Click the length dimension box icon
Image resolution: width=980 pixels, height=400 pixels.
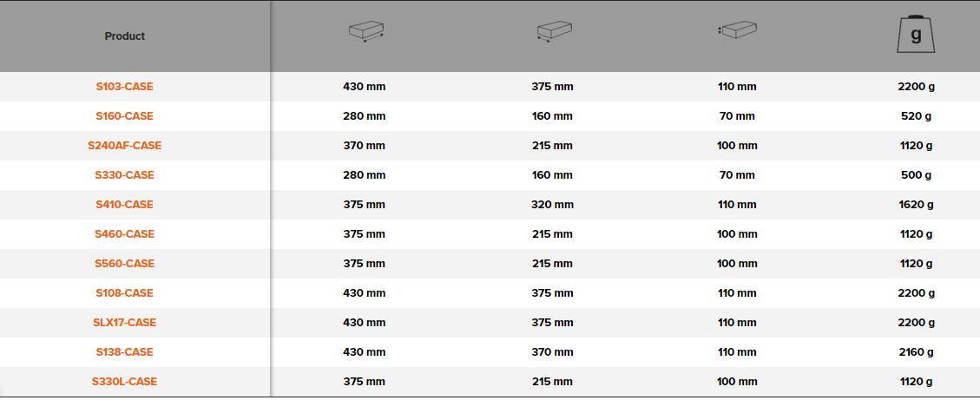point(365,31)
